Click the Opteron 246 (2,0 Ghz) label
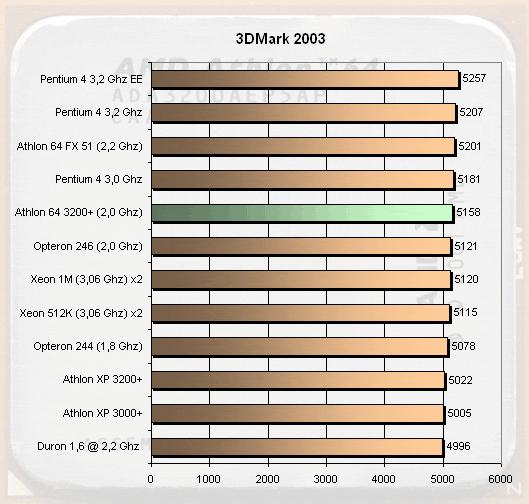 click(88, 247)
